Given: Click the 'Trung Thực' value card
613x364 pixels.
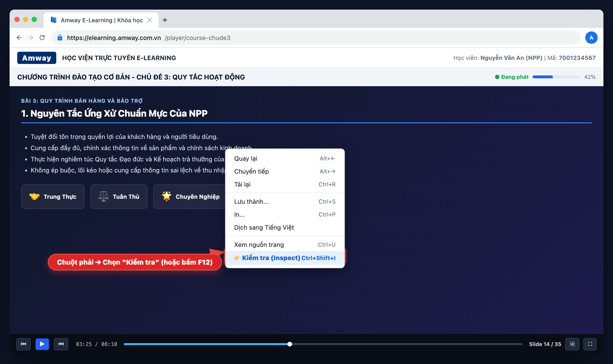Looking at the screenshot, I should point(53,196).
